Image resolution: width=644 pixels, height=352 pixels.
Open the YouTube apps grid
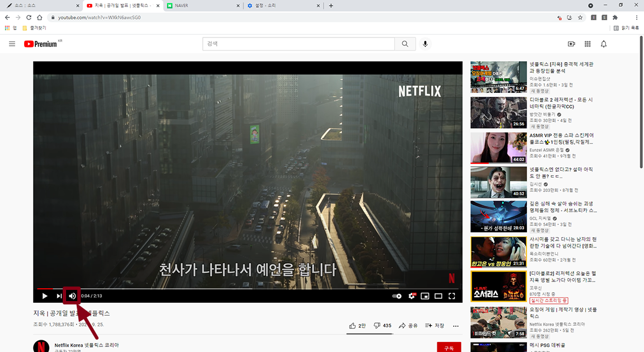[x=588, y=44]
